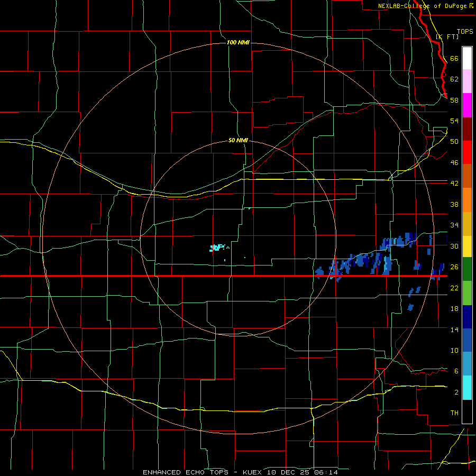
Task: Click the legend value 6
Action: (x=456, y=371)
